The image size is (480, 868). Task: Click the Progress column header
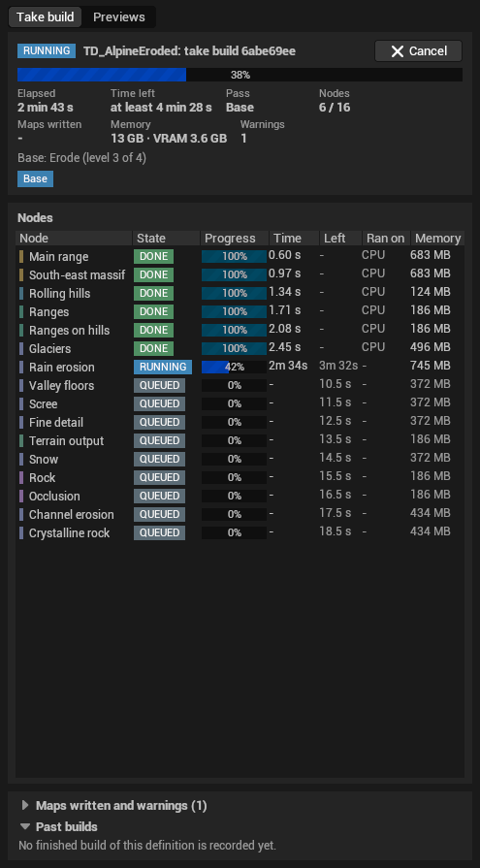click(x=235, y=238)
